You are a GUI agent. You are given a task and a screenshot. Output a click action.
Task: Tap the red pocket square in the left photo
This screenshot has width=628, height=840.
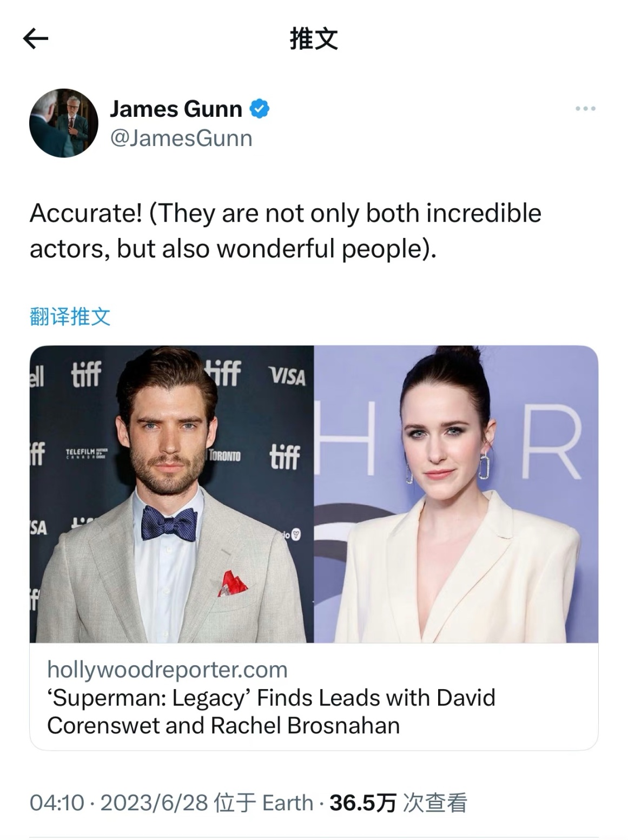(233, 584)
